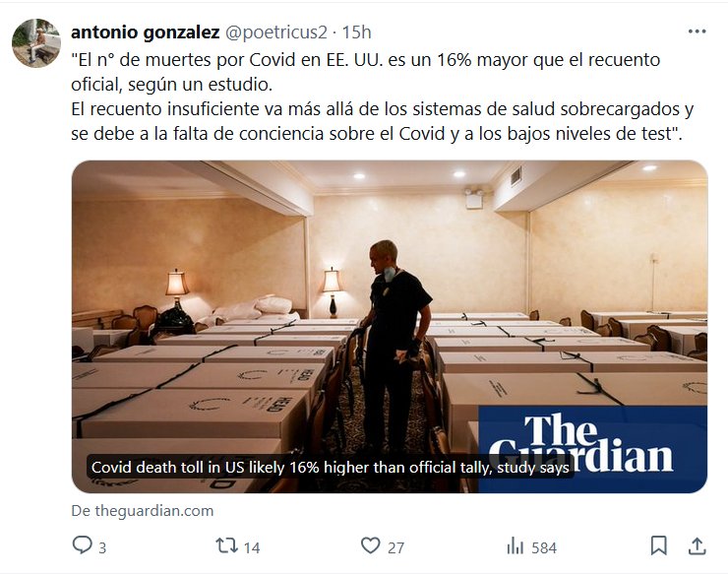Open the theguardian.com source link

(143, 510)
